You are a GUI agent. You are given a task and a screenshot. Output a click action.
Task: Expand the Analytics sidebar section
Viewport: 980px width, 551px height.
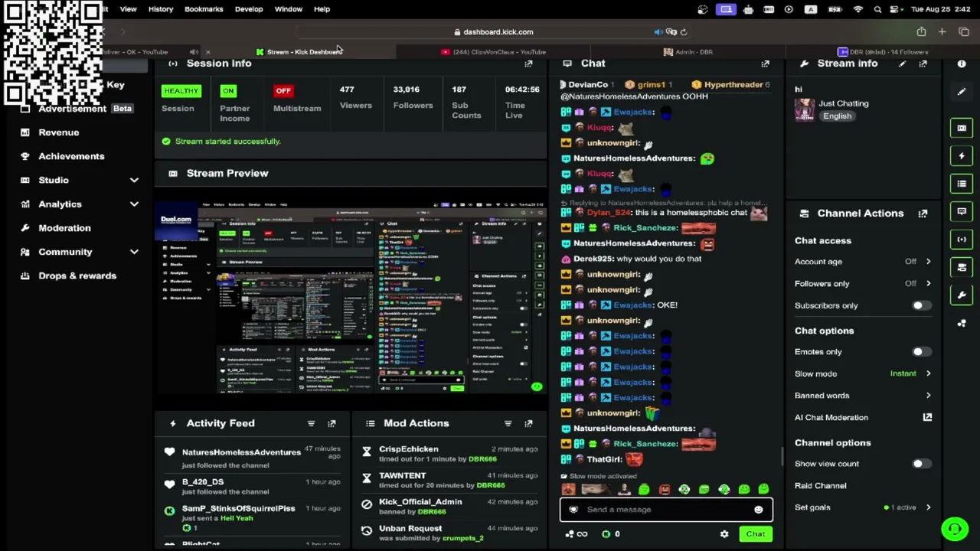tap(134, 204)
